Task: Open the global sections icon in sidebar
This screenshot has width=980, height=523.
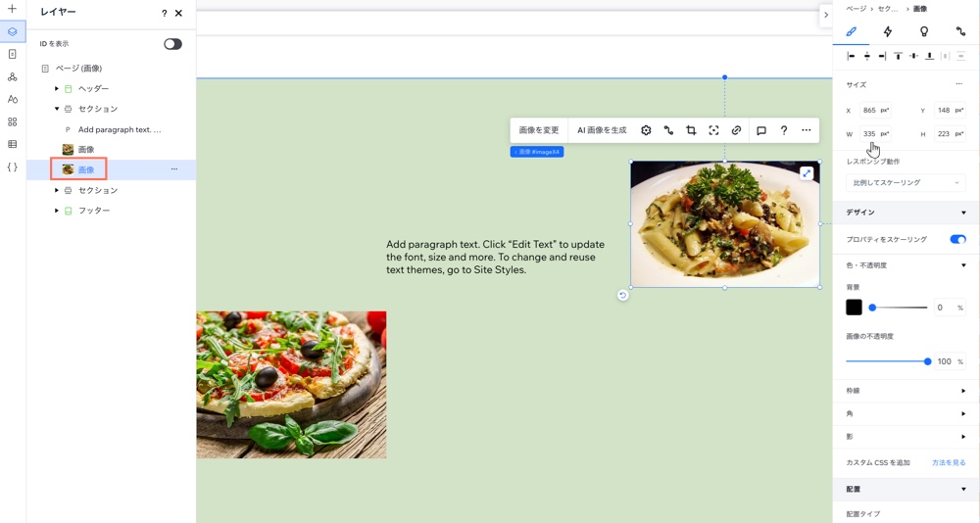Action: [12, 76]
